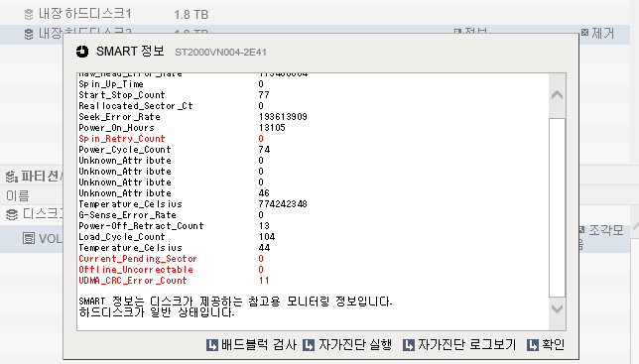Image resolution: width=639 pixels, height=364 pixels.
Task: Click the Power_Cycle_Count attribute
Action: coord(125,150)
